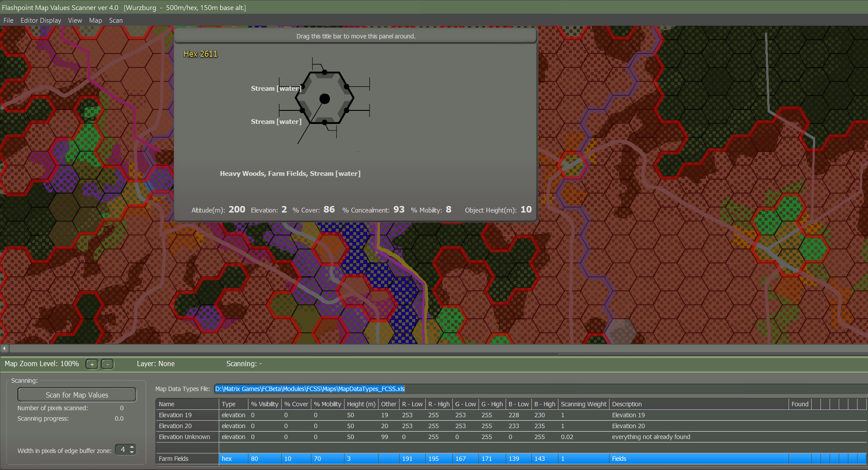
Task: Zoom out the map with minus button
Action: [107, 364]
